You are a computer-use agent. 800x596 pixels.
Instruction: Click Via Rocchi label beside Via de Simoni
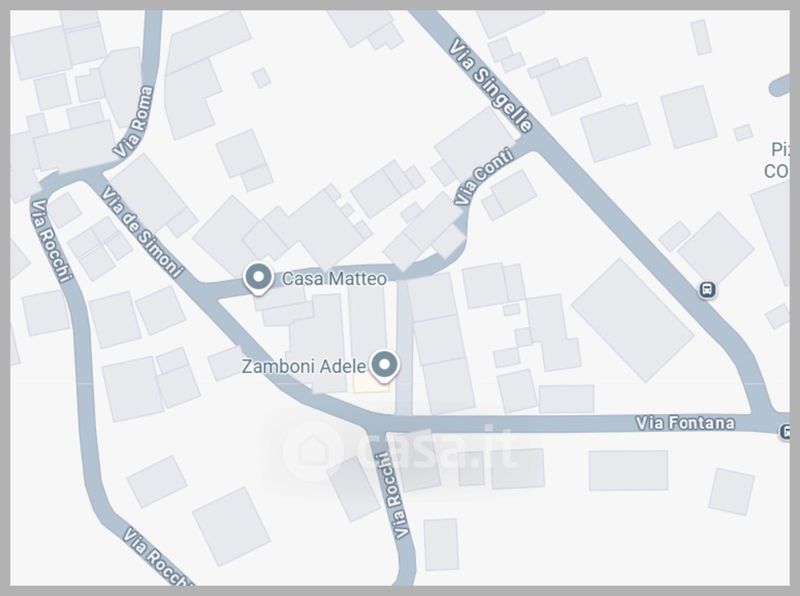tap(51, 240)
